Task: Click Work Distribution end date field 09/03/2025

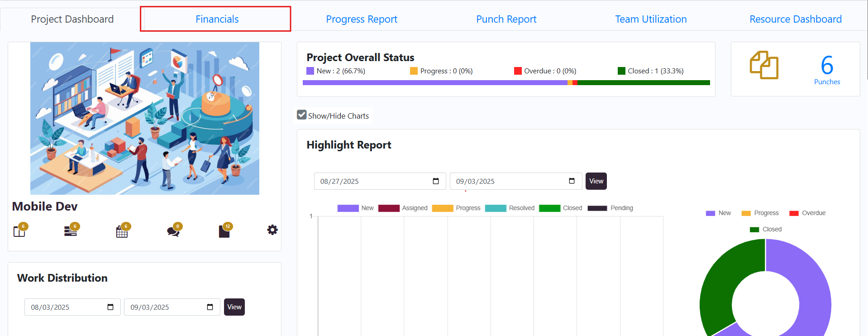Action: [x=172, y=307]
